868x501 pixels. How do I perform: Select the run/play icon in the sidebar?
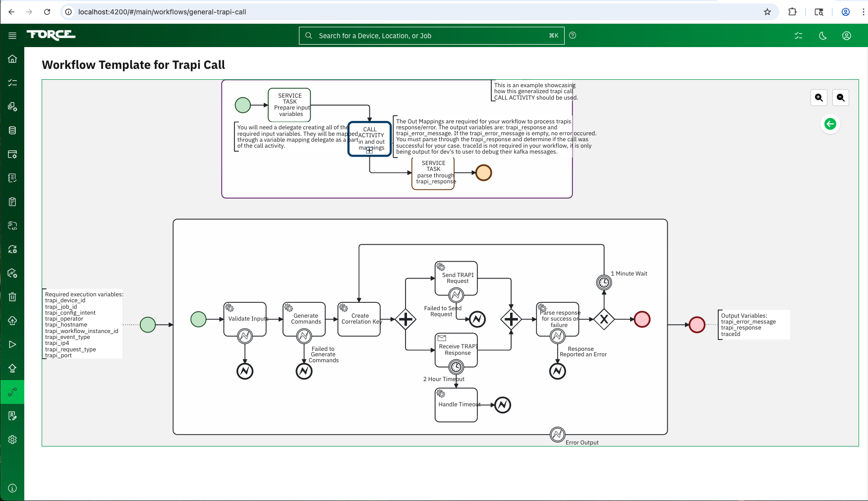pos(12,344)
